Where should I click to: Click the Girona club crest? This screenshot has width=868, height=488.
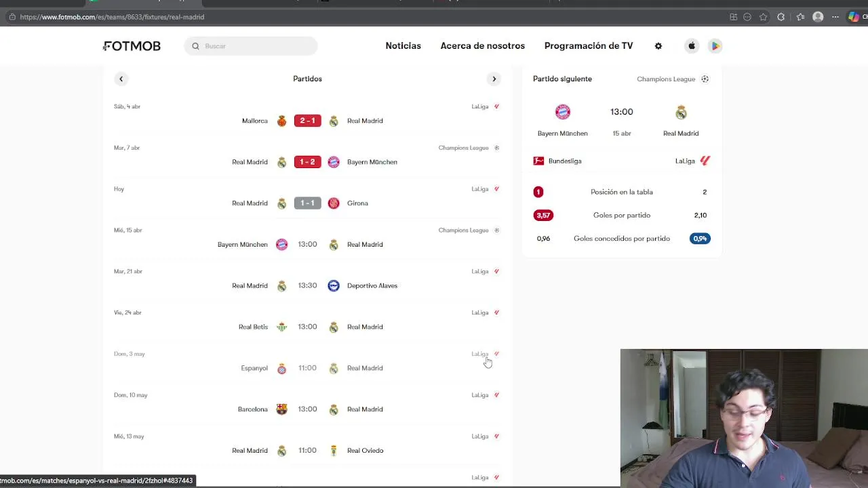(x=333, y=203)
